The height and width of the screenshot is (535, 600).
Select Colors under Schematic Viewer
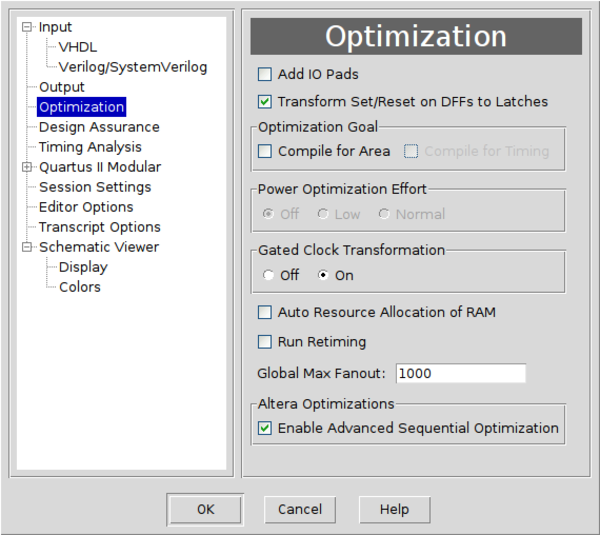(x=79, y=287)
